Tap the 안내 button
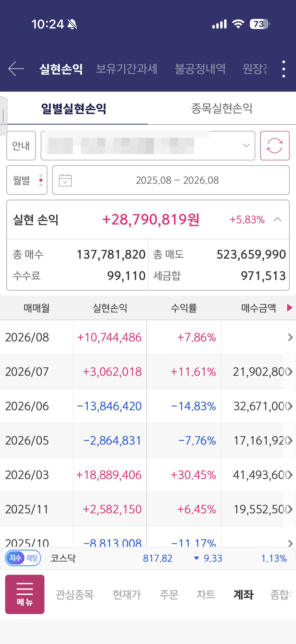Image resolution: width=296 pixels, height=644 pixels. pyautogui.click(x=21, y=145)
